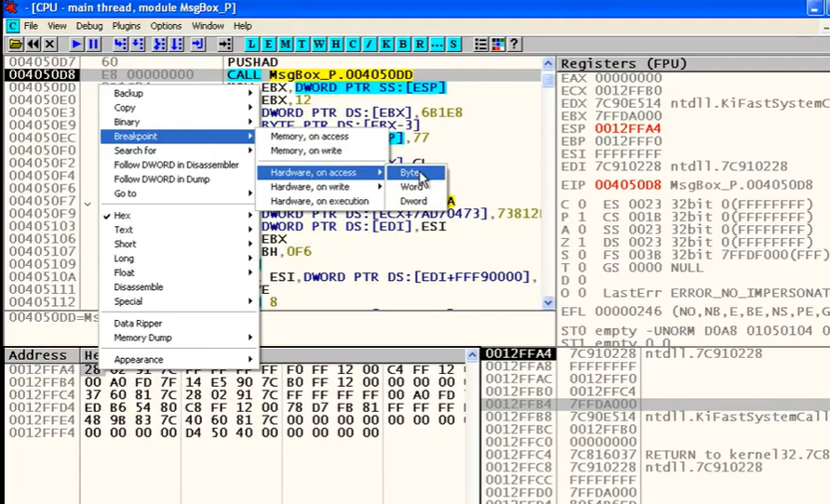830x504 pixels.
Task: Click the Step into toolbar icon
Action: pyautogui.click(x=120, y=45)
